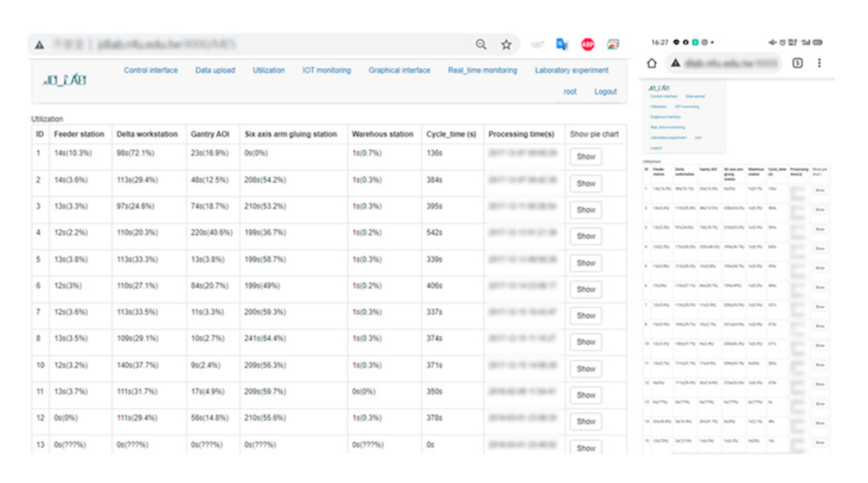Go to the Data upload page
868x483 pixels.
[215, 70]
